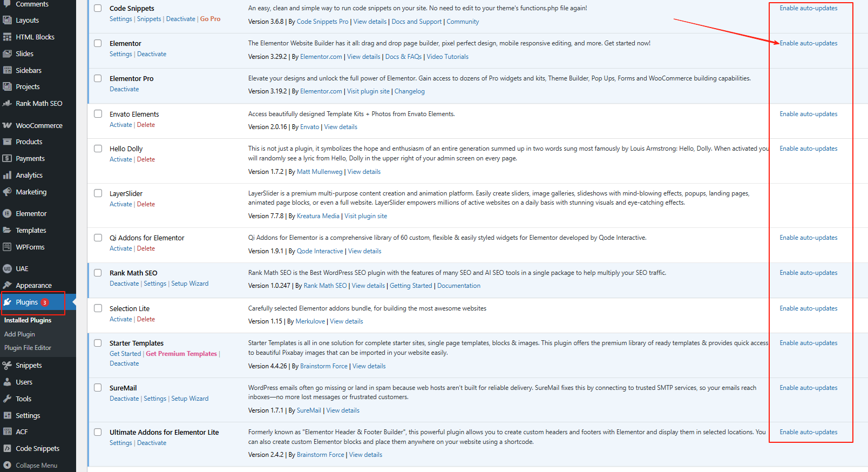Activate Qi Addons for Elementor
868x472 pixels.
point(121,248)
